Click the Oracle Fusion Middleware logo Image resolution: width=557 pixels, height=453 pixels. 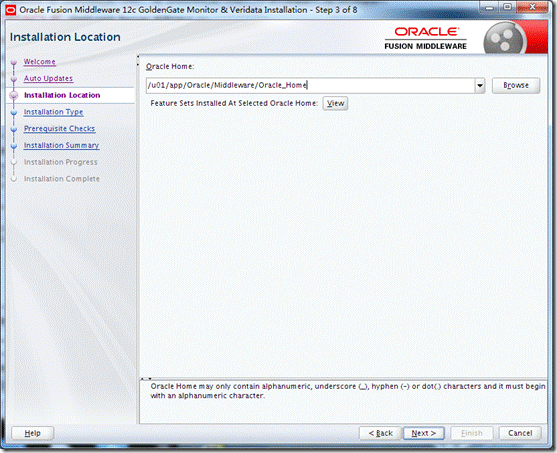click(426, 38)
